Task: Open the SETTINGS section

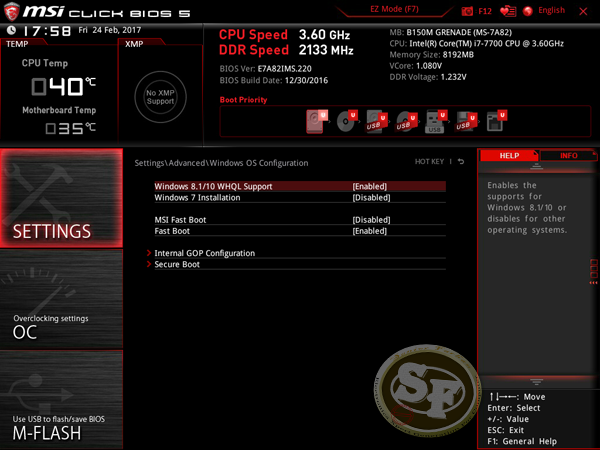Action: (x=61, y=198)
